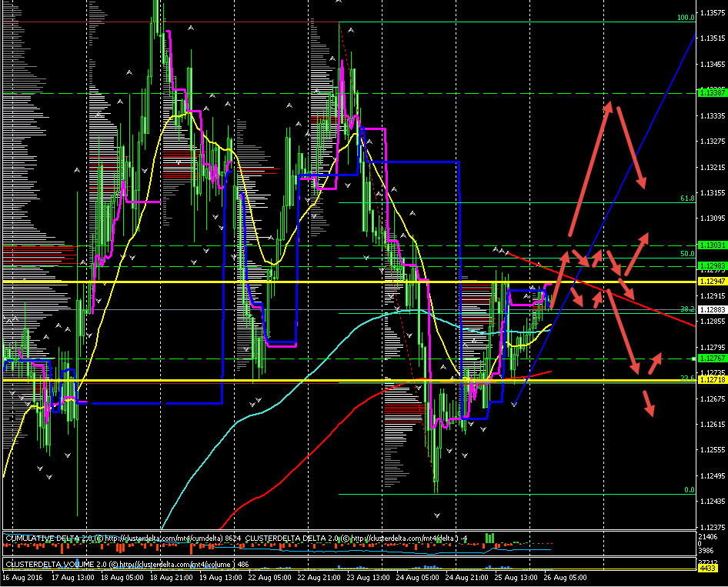Click the 1.13515 price axis label

[713, 38]
